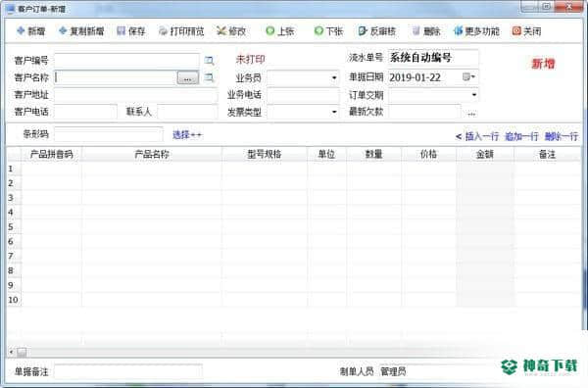Click the 复制新增 toolbar button
This screenshot has width=588, height=388.
pos(81,31)
